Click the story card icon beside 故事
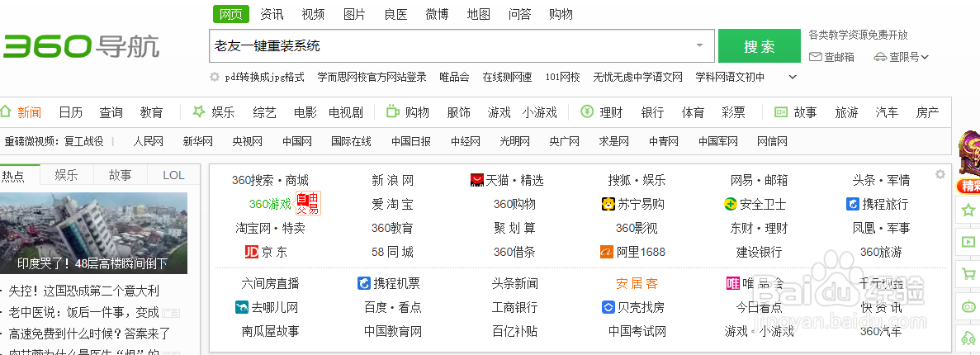The image size is (980, 355). click(781, 112)
